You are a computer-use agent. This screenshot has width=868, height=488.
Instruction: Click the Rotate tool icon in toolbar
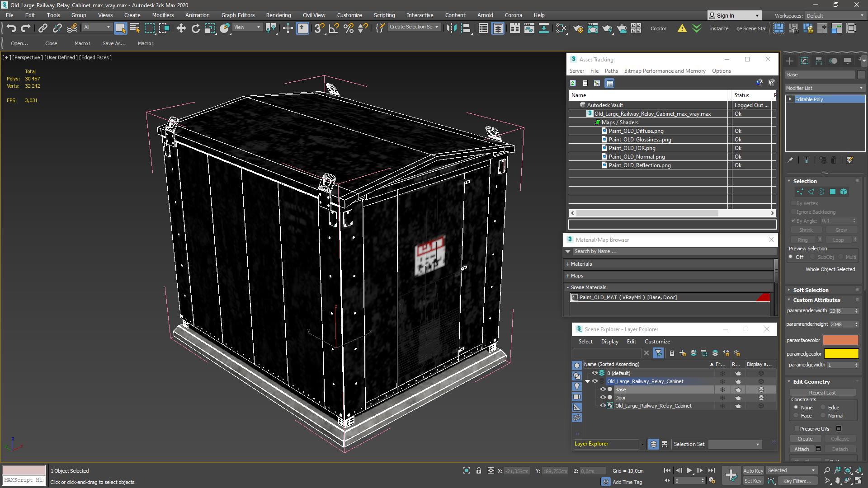point(195,28)
